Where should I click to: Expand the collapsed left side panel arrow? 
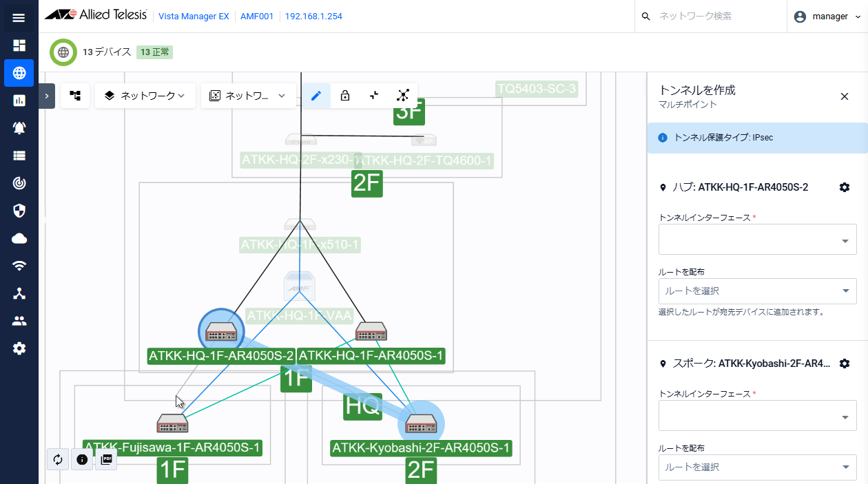click(x=46, y=96)
